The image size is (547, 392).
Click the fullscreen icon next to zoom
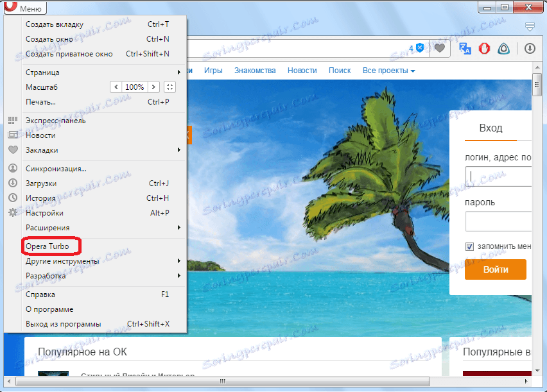click(169, 87)
